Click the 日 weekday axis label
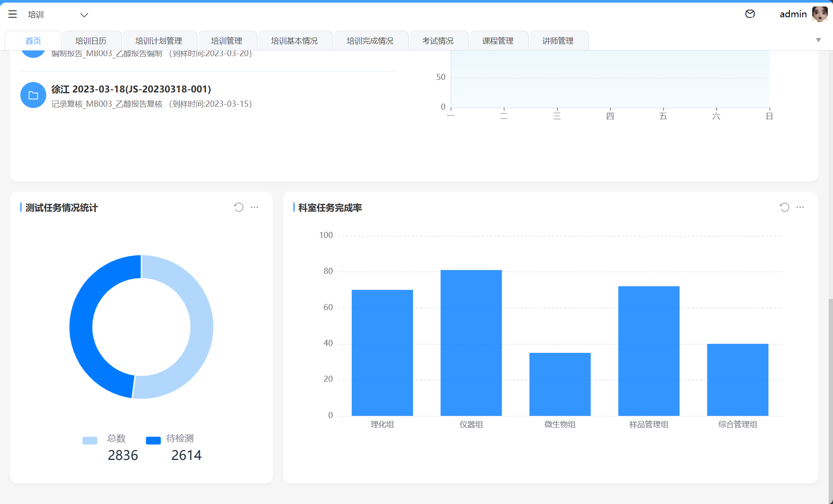Image resolution: width=833 pixels, height=504 pixels. [x=769, y=116]
